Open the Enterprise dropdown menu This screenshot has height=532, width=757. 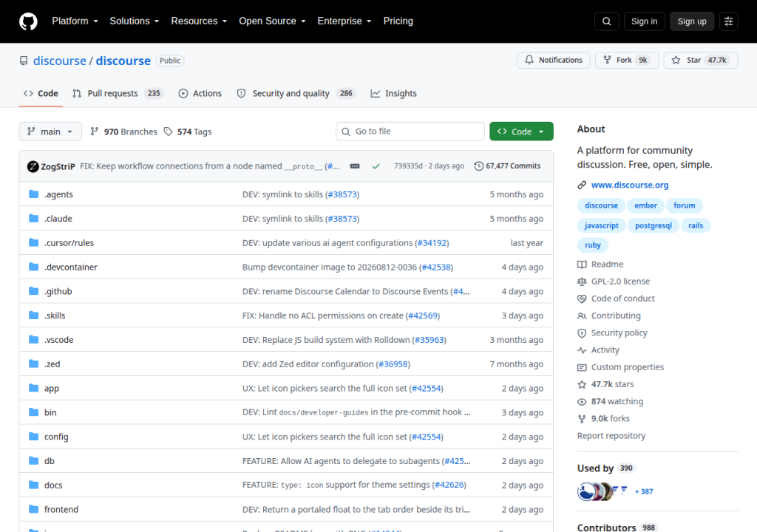344,21
